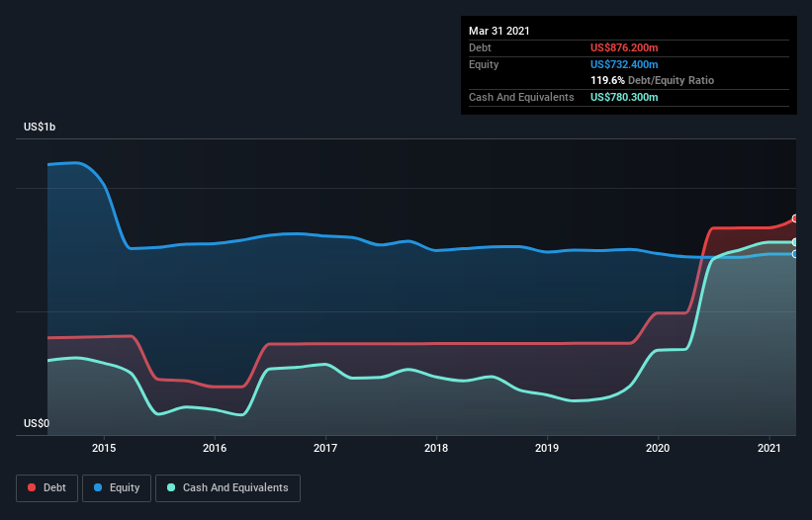Click the teal Cash And Equivalents legend dot
Screen dimensions: 812x520
pyautogui.click(x=171, y=487)
